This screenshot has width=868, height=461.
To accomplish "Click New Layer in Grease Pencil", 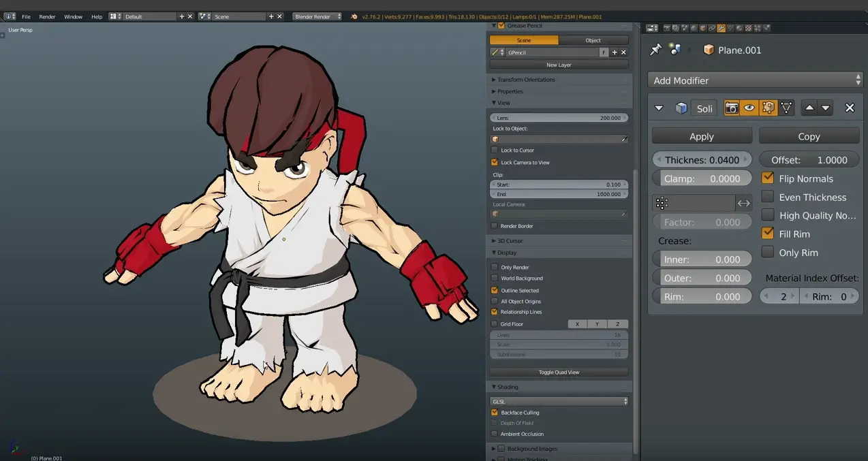I will (x=559, y=65).
